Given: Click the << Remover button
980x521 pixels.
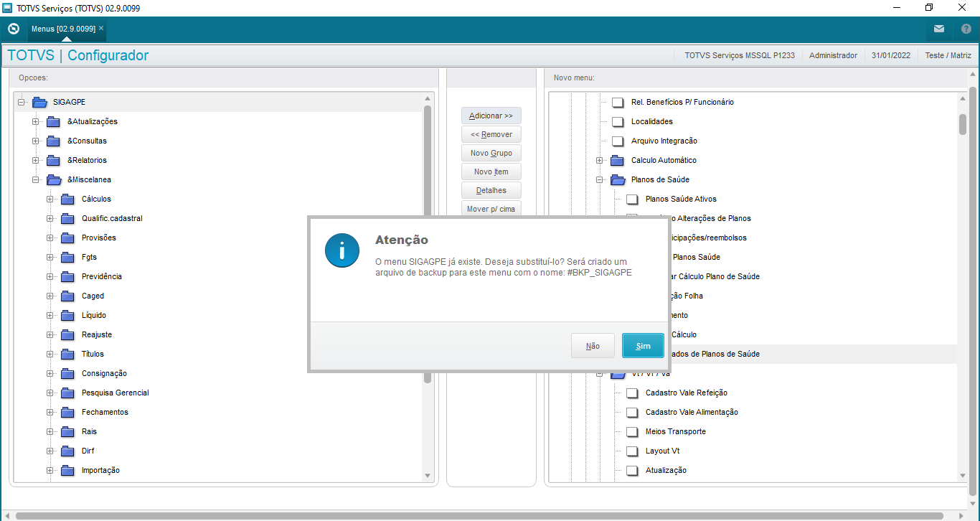Looking at the screenshot, I should point(491,134).
